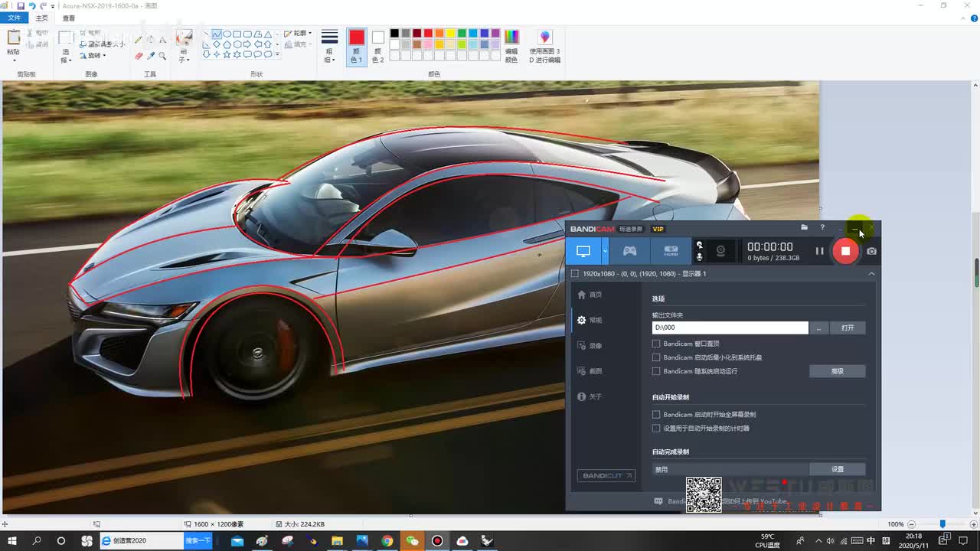Open Windows Start button

(12, 541)
